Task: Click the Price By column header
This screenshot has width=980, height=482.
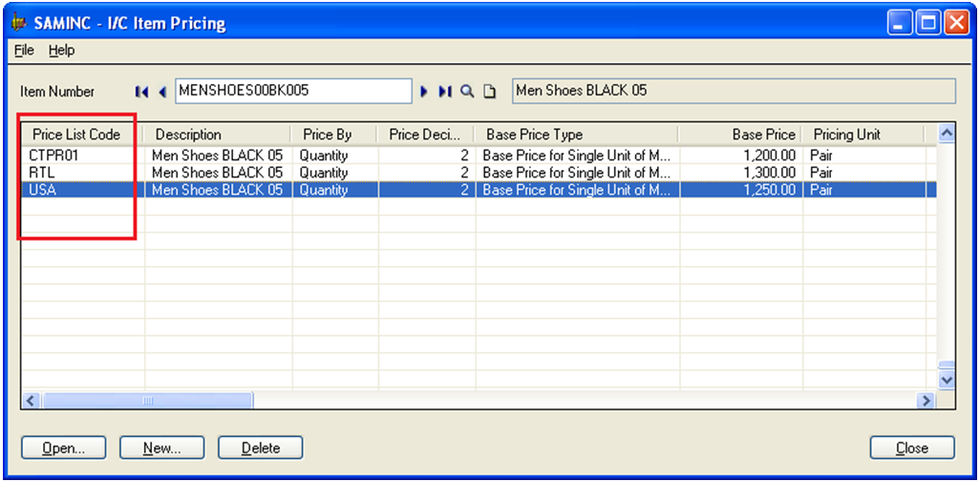Action: coord(334,135)
